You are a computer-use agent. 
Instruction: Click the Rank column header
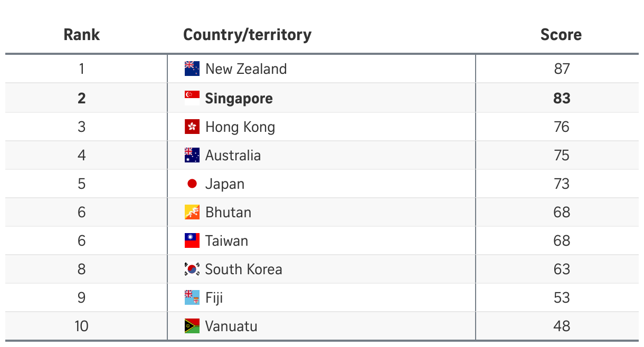coord(81,35)
